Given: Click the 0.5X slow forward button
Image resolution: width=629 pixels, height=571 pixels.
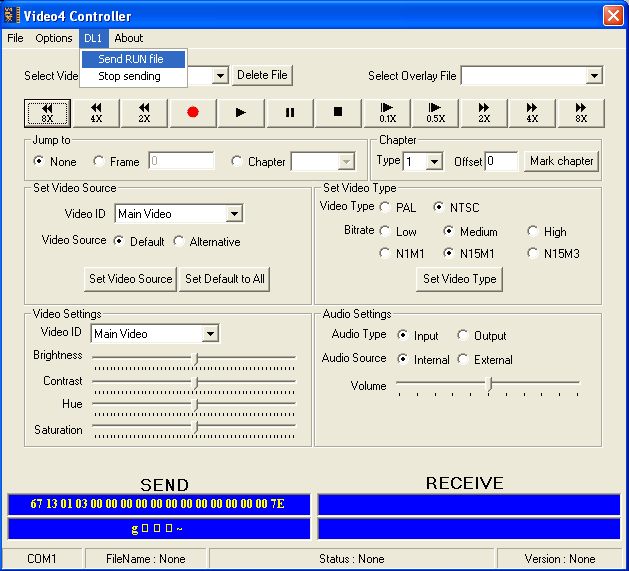Looking at the screenshot, I should [x=435, y=112].
